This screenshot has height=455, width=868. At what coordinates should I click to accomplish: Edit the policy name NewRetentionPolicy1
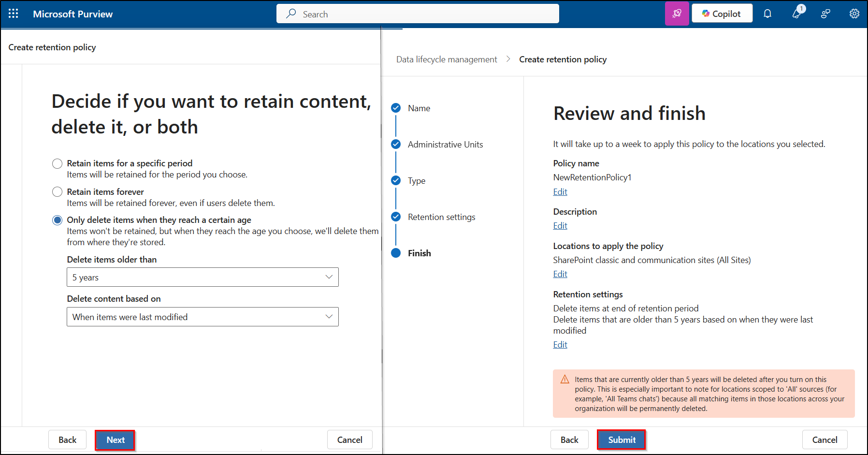(x=560, y=191)
